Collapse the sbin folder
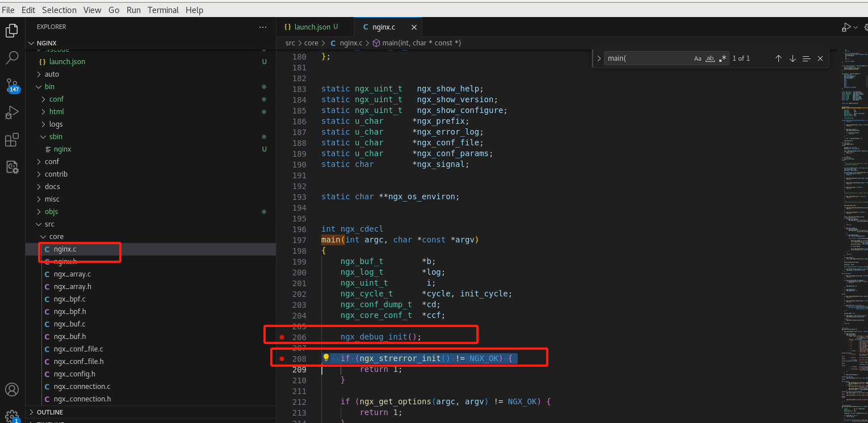Viewport: 868px width, 423px height. pyautogui.click(x=150, y=136)
